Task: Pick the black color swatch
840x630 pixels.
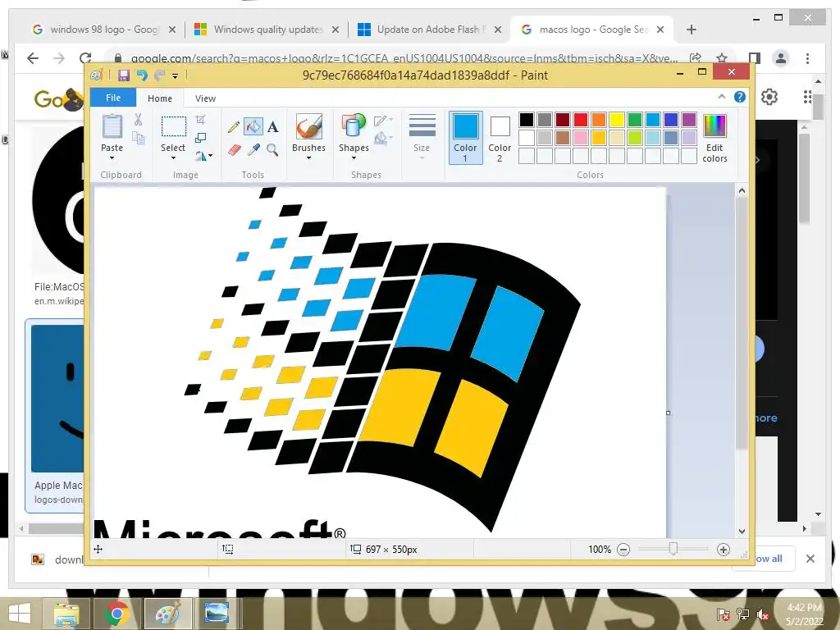Action: (527, 120)
